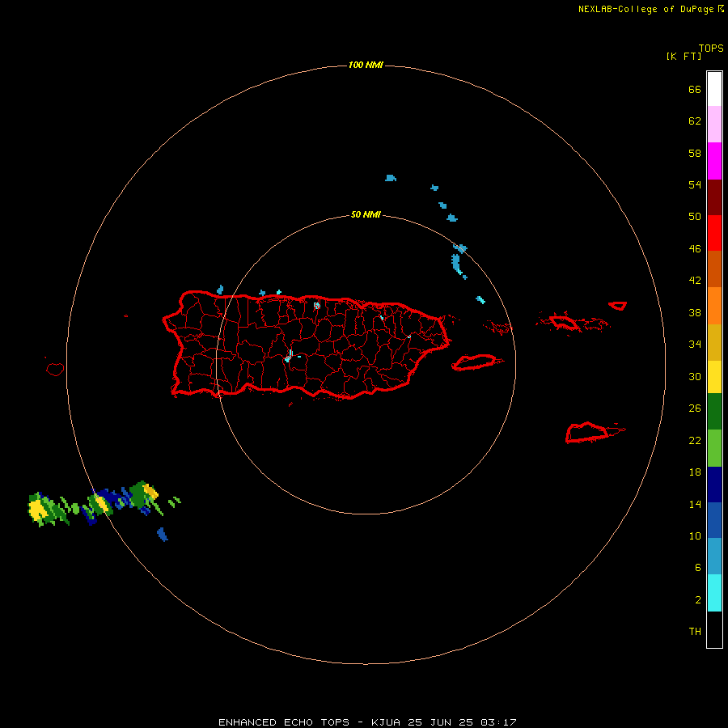Click the orange 38 kft legend swatch
This screenshot has width=728, height=728.
click(714, 306)
